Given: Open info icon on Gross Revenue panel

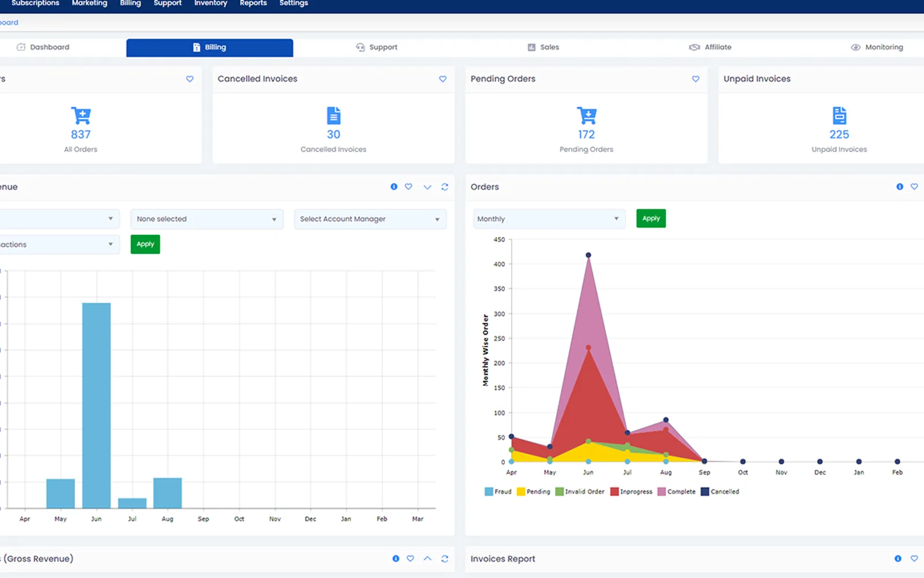Looking at the screenshot, I should [396, 558].
